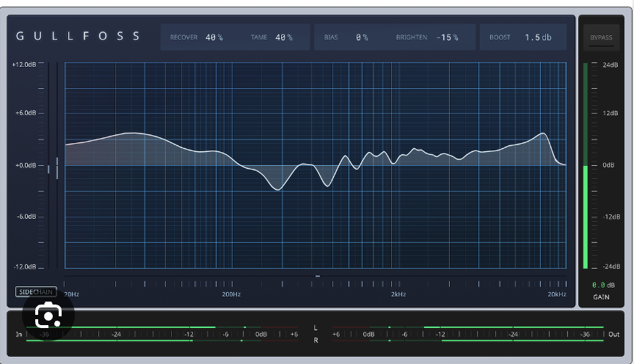Click the +12.0dB scale label

point(24,65)
